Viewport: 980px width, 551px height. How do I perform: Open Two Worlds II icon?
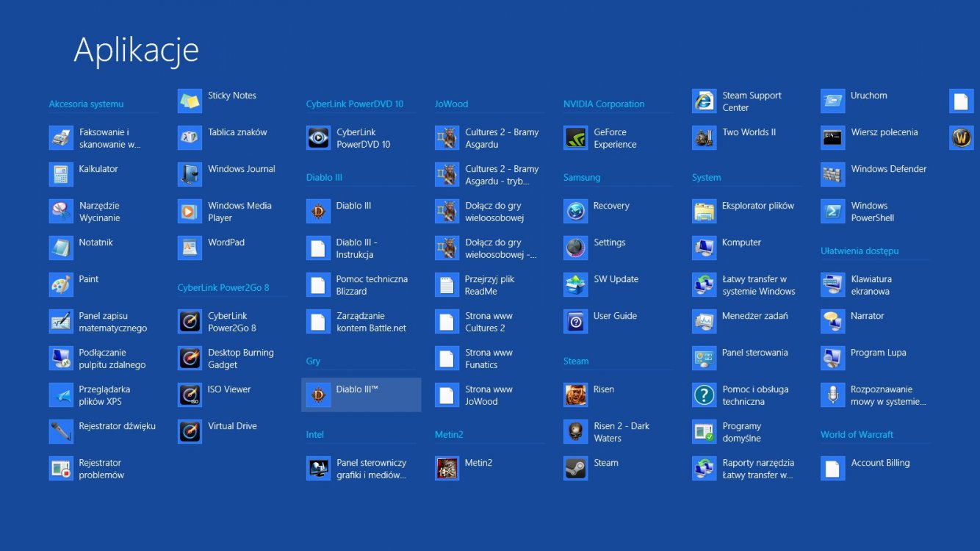click(x=704, y=138)
